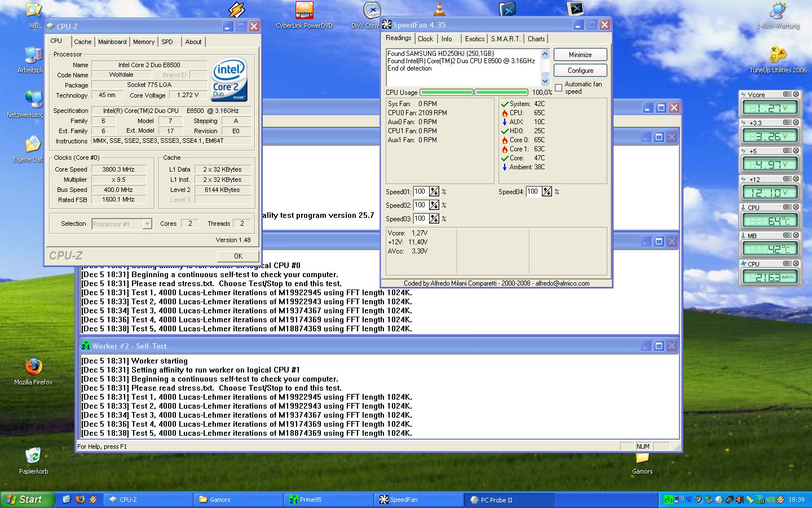
Task: Click Worker #2 Self-Test window icon
Action: point(86,346)
